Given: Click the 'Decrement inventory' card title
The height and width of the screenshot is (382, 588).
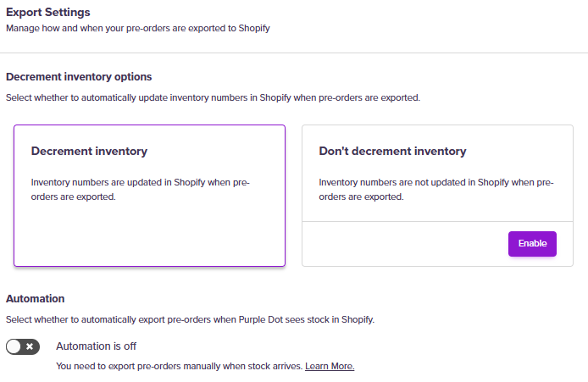Looking at the screenshot, I should click(89, 152).
